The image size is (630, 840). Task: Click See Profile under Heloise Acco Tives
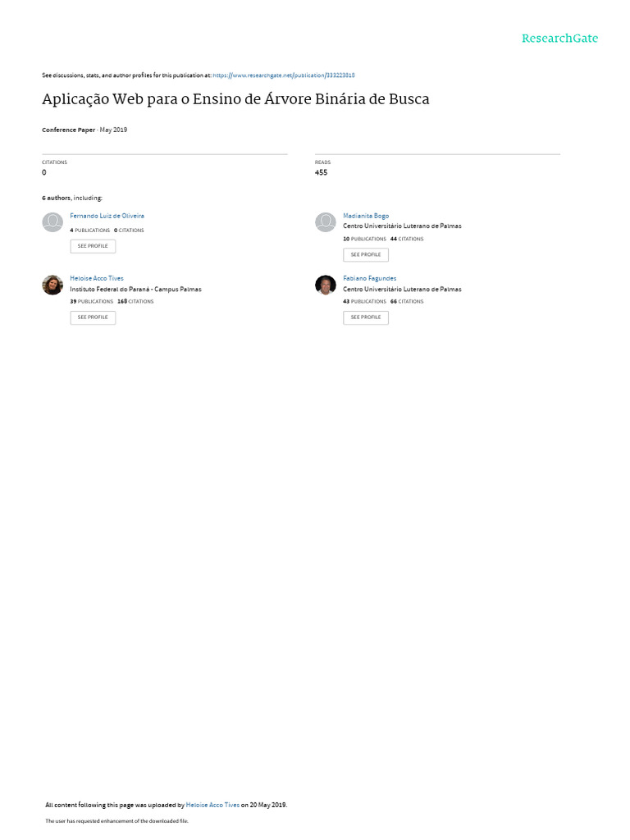(x=93, y=317)
